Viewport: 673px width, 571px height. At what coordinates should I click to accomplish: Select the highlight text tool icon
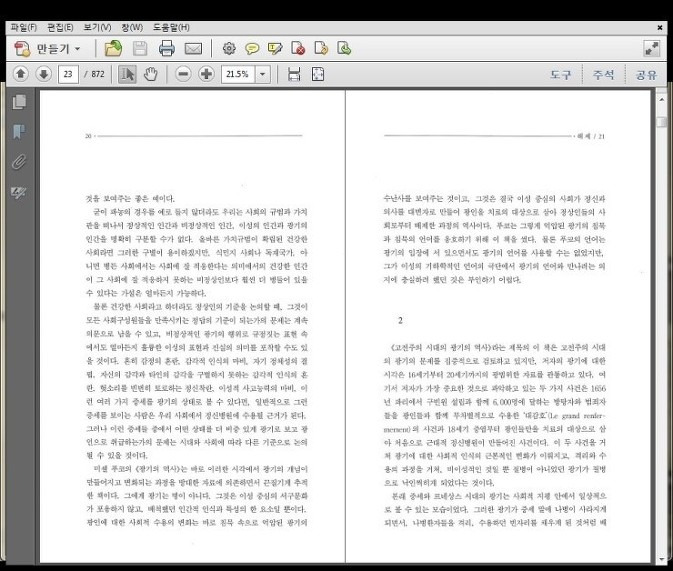coord(275,49)
